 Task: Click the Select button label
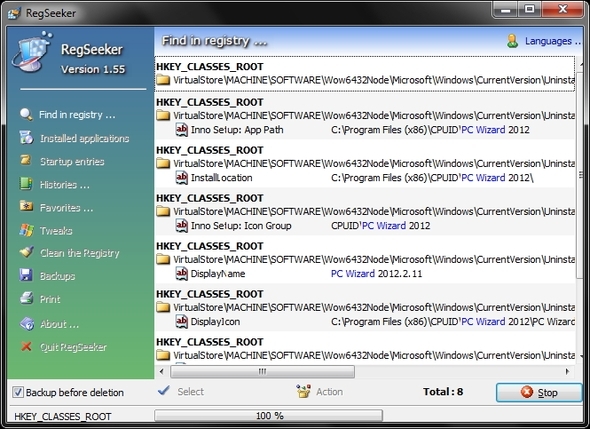coord(190,392)
